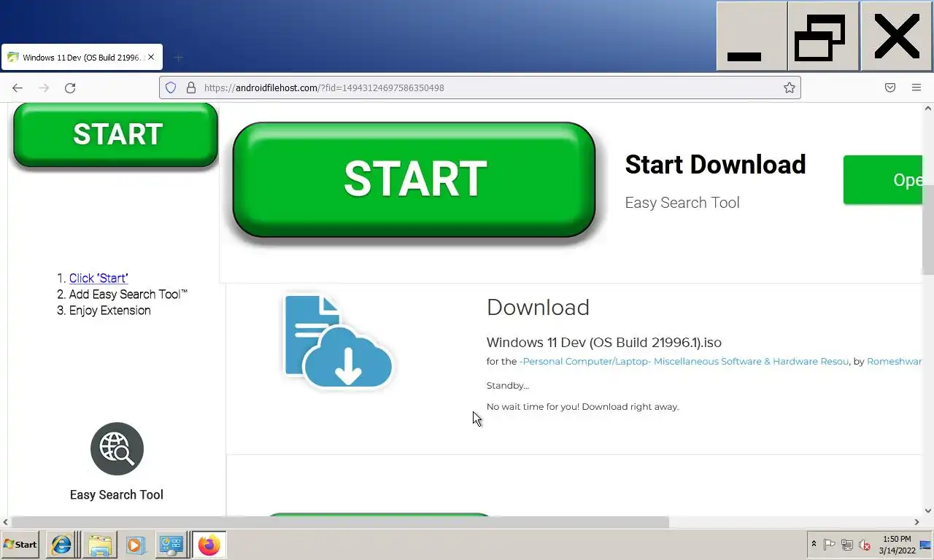Click the URL address bar

(480, 87)
